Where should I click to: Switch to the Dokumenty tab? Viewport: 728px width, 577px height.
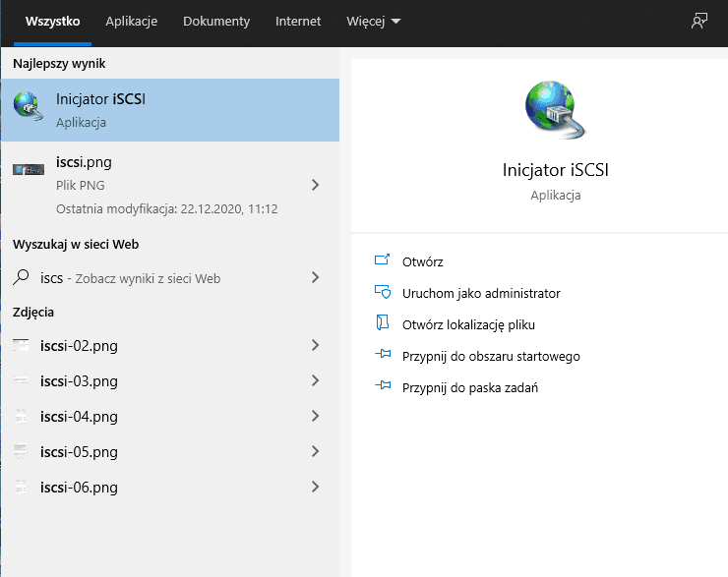[216, 22]
